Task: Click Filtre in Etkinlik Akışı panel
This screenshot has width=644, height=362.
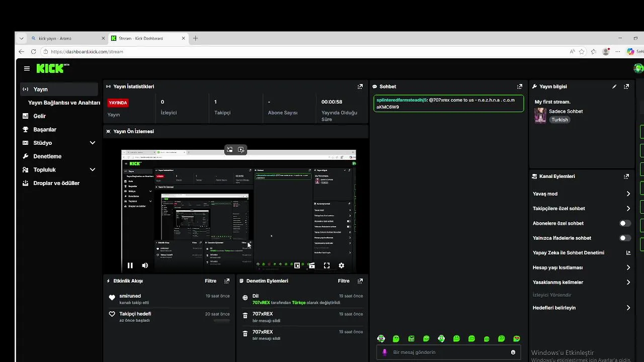Action: 210,281
